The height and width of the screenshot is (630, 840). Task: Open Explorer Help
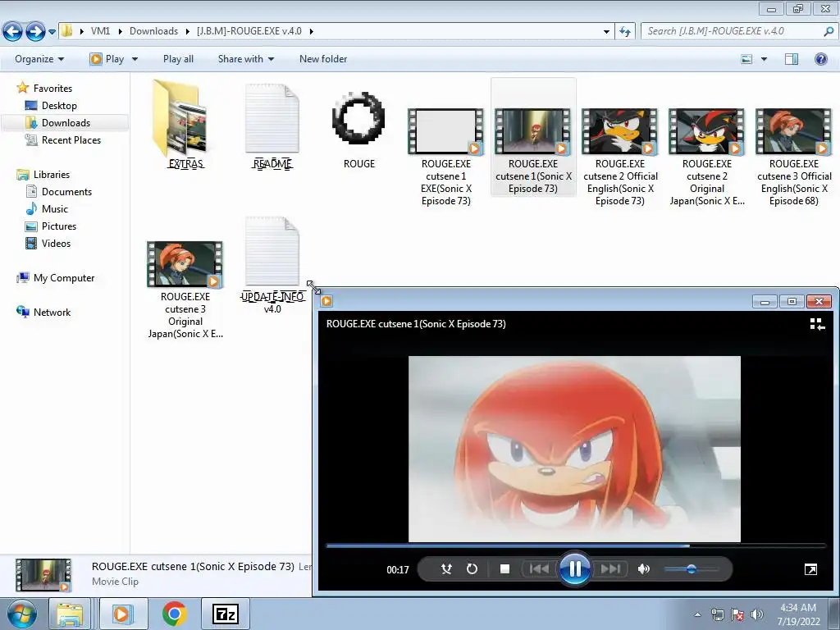(820, 59)
